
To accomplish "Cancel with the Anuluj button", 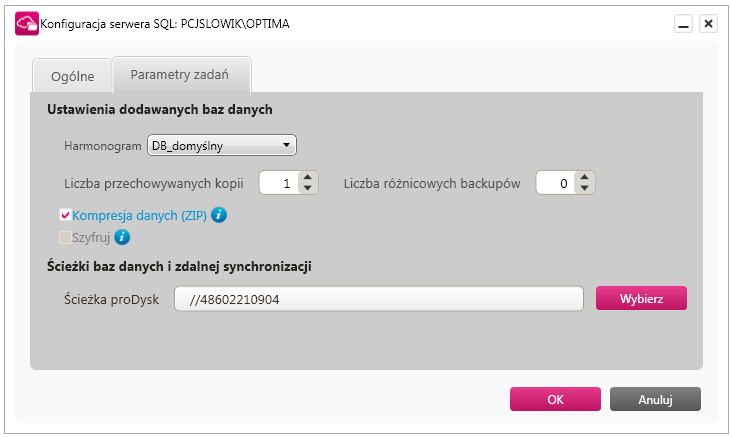I will 655,399.
